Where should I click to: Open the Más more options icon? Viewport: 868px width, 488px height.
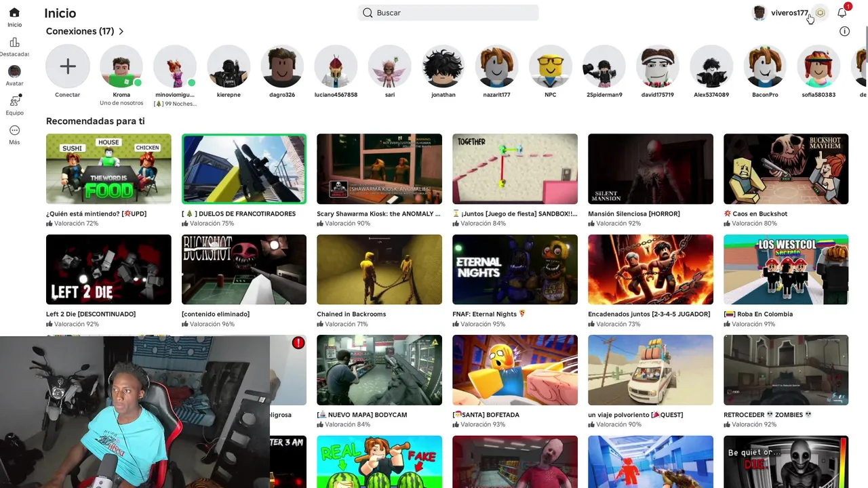click(x=14, y=130)
